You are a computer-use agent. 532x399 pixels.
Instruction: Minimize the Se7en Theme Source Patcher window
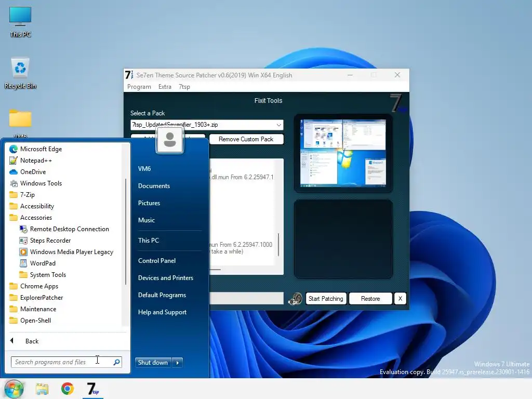tap(350, 75)
